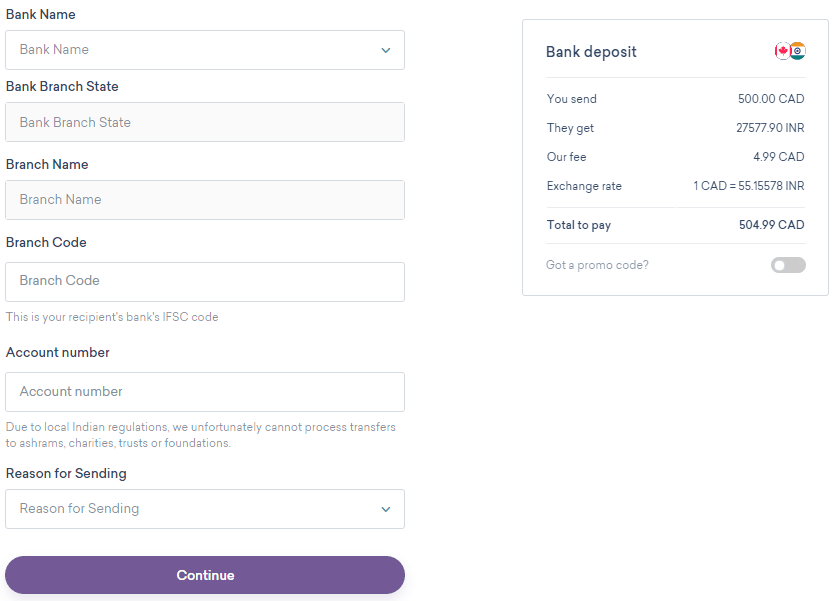The height and width of the screenshot is (601, 836).
Task: Select the Branch Code input field
Action: 205,282
